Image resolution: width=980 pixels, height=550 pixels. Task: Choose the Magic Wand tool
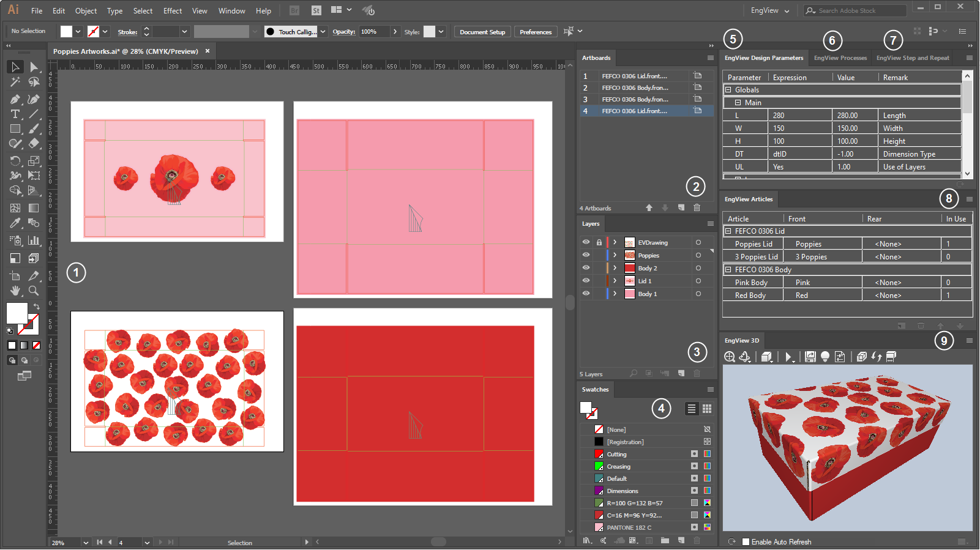(x=15, y=82)
